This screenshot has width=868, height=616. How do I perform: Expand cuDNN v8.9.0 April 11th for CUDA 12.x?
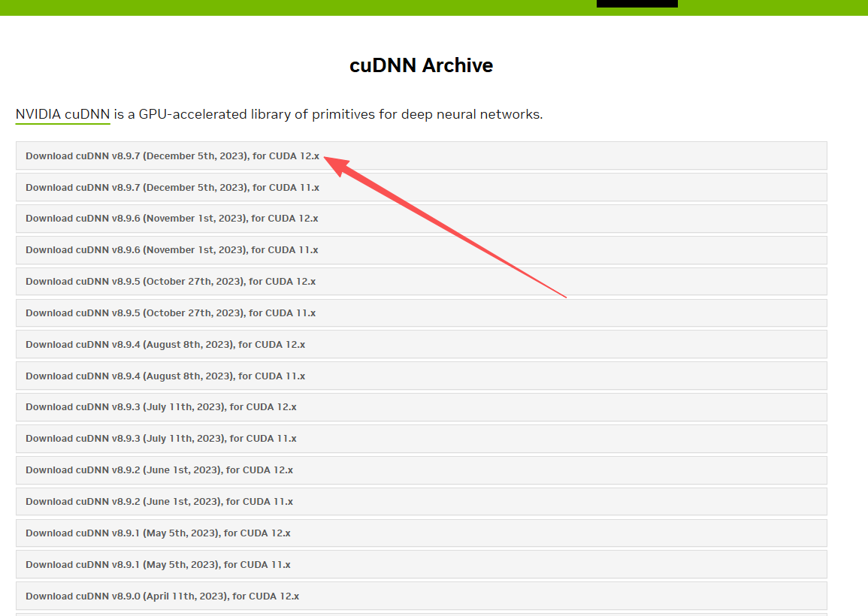click(x=422, y=596)
